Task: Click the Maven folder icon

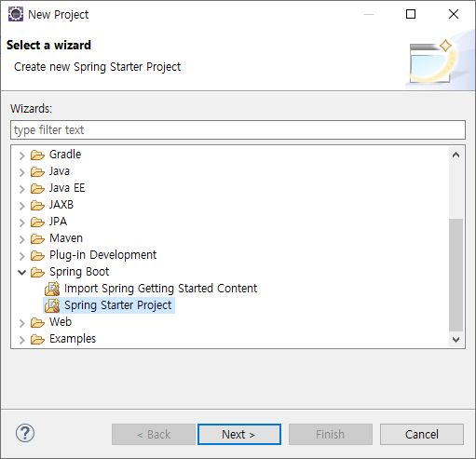Action: click(x=37, y=238)
